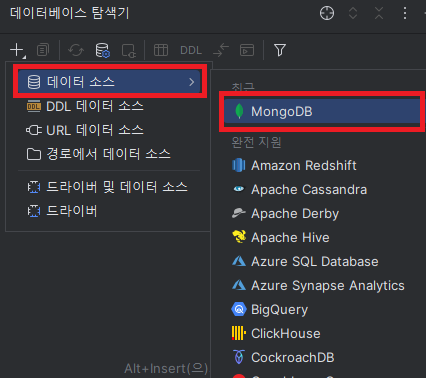This screenshot has width=426, height=378.
Task: Click the Azure SQL Database icon
Action: (x=239, y=261)
